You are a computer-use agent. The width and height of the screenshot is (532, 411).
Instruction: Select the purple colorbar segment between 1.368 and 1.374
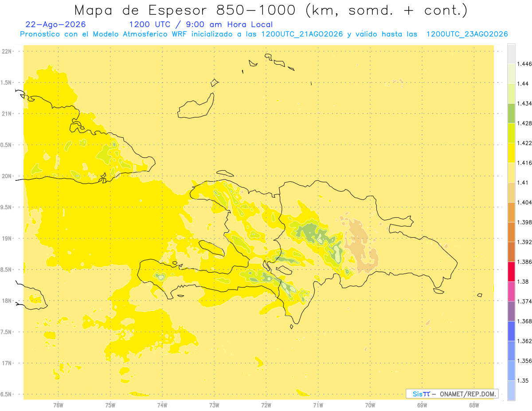(511, 311)
